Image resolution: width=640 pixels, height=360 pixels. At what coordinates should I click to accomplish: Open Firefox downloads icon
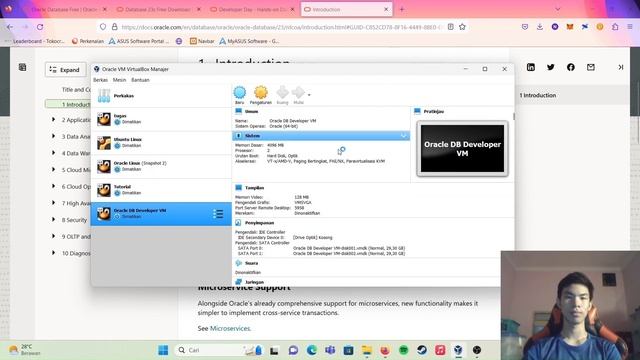click(x=540, y=27)
